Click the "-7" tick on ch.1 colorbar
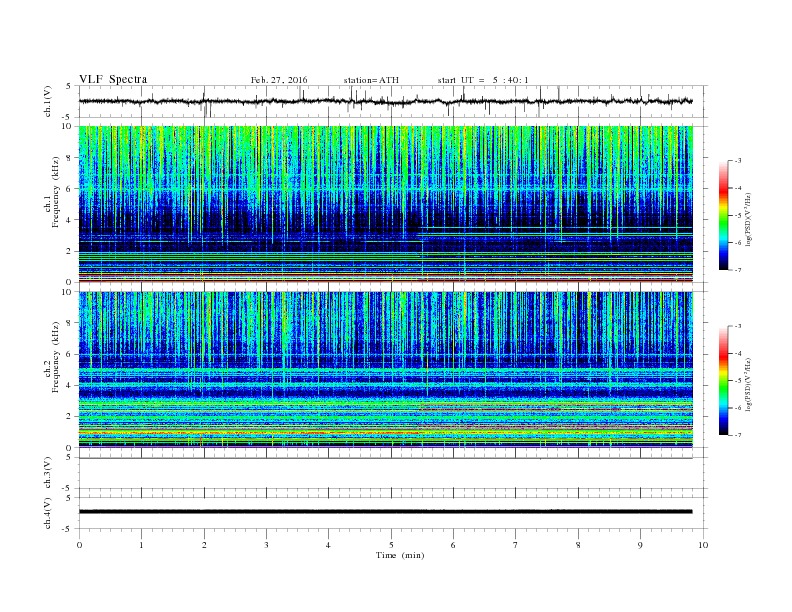The width and height of the screenshot is (792, 612). [738, 270]
